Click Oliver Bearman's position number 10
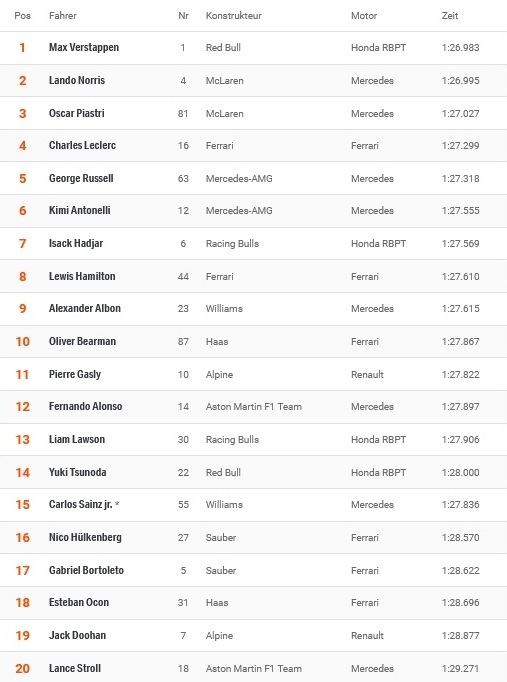 tap(23, 341)
